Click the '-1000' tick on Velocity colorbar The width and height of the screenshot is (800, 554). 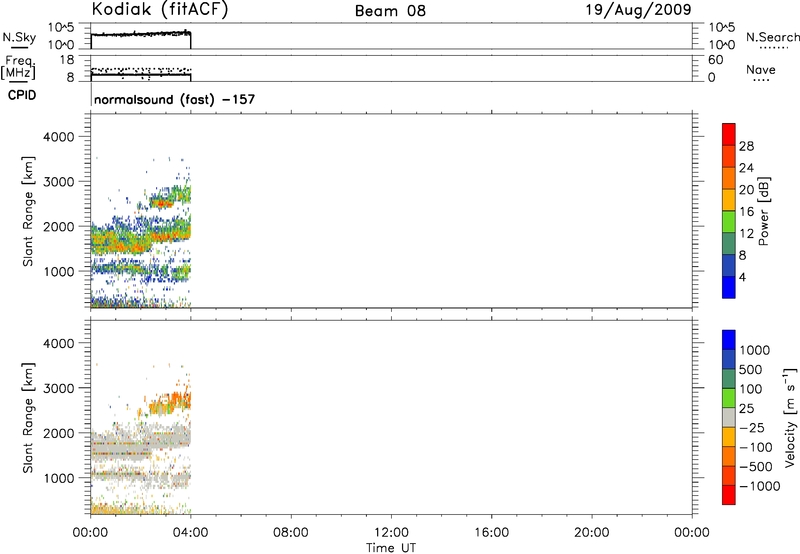[x=760, y=486]
